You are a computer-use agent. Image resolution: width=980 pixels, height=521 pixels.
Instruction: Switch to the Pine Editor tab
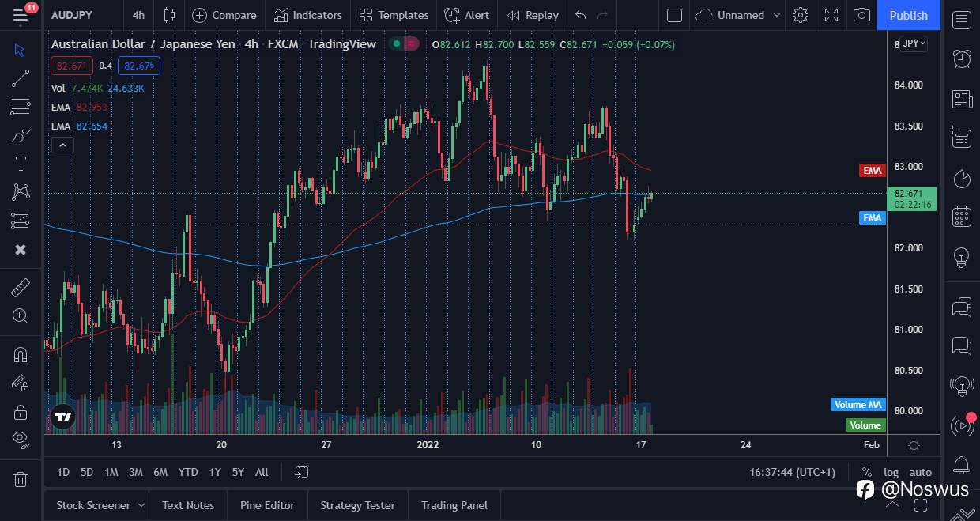[x=267, y=505]
